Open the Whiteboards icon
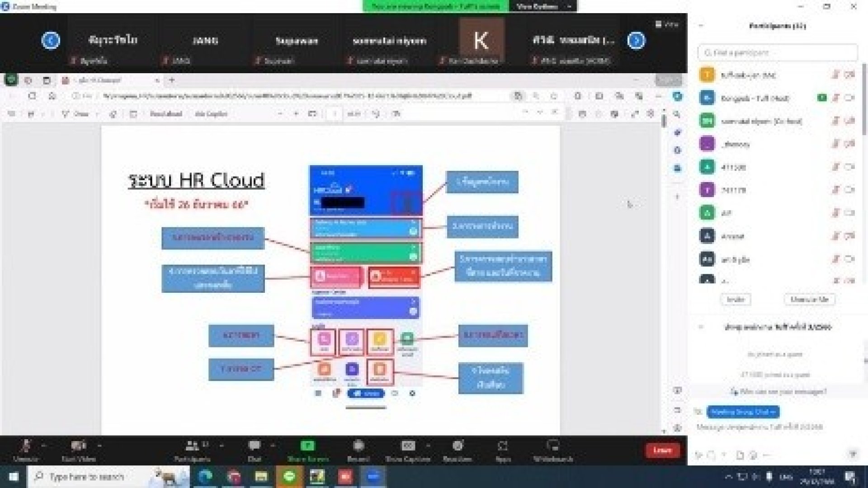The height and width of the screenshot is (488, 868). point(553,446)
